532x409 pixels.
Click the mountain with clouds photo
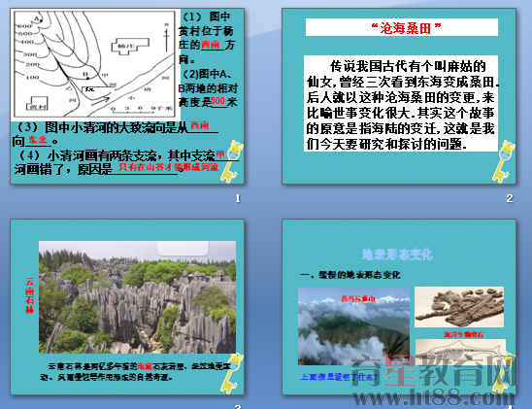point(354,326)
